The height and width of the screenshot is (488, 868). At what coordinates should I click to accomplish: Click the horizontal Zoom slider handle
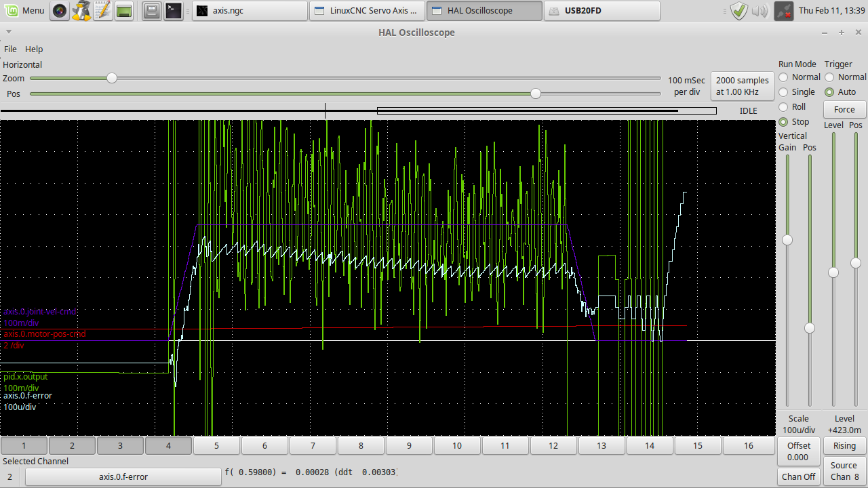point(112,78)
